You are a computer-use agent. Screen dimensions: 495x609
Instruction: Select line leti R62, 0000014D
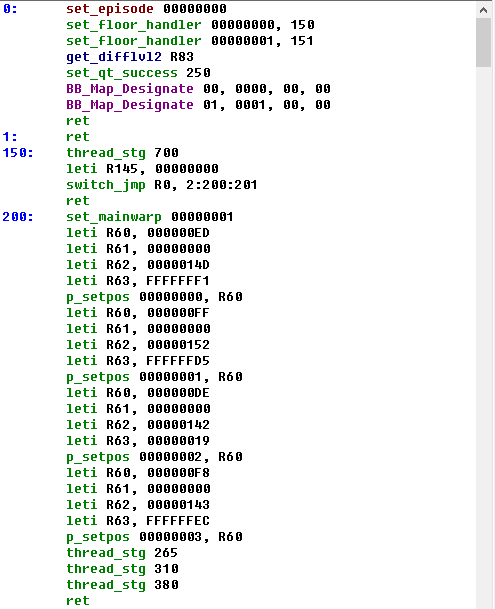click(138, 265)
